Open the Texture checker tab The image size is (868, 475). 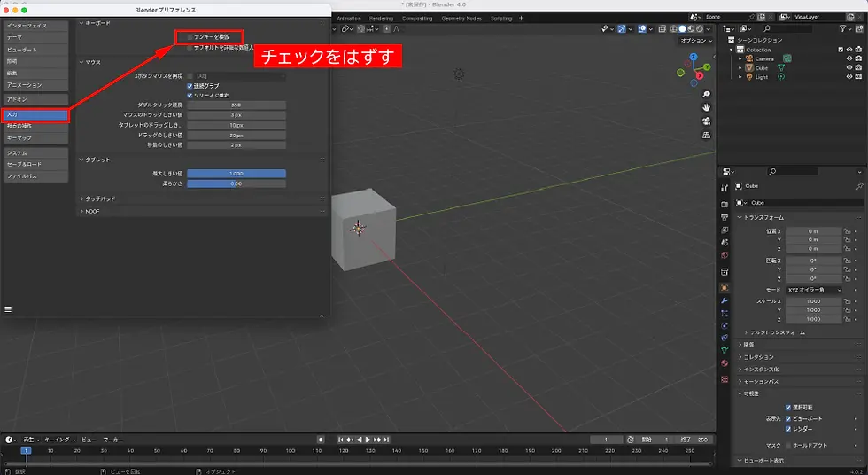pos(725,379)
